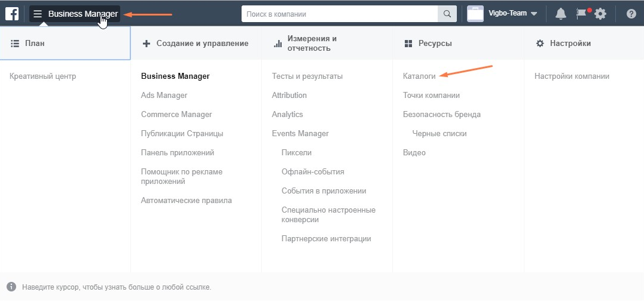The width and height of the screenshot is (644, 301).
Task: Open 'Настройки компании'
Action: tap(572, 76)
